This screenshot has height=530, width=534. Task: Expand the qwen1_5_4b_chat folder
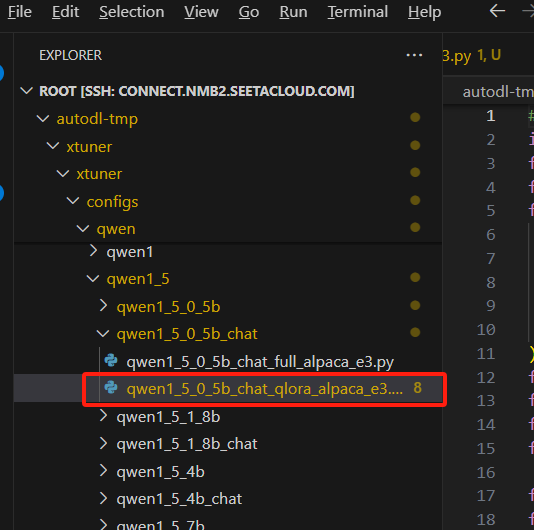tap(103, 498)
